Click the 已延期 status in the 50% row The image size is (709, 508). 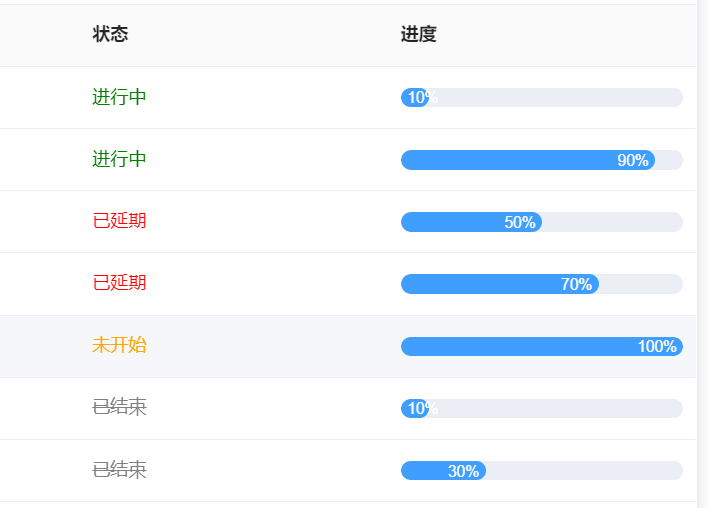(119, 221)
